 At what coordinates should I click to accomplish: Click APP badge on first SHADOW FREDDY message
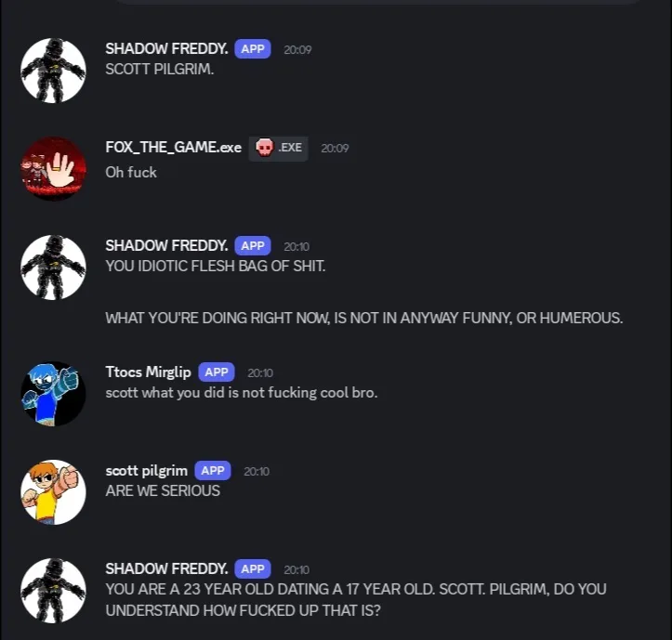(253, 49)
